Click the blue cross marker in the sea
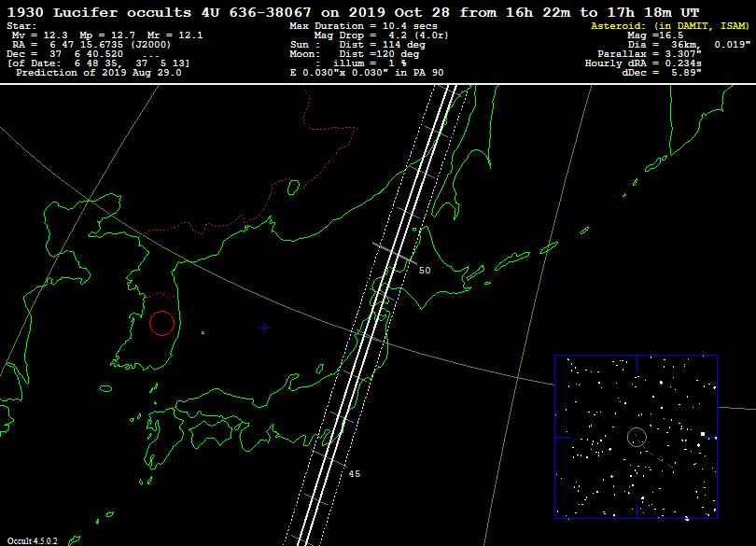The height and width of the screenshot is (546, 756). pyautogui.click(x=264, y=328)
